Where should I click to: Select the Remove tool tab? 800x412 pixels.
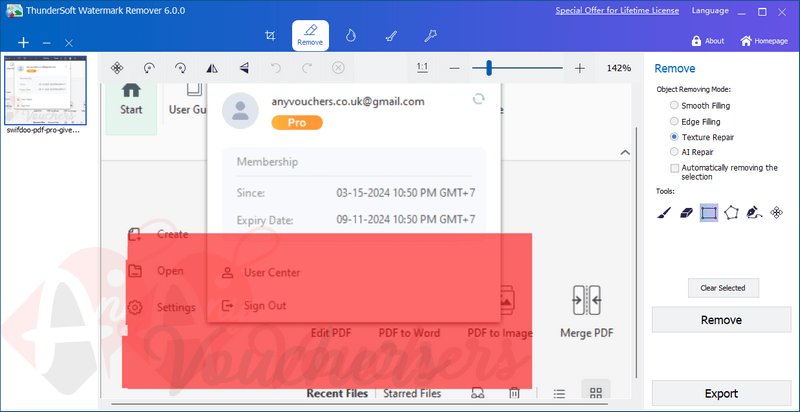tap(310, 35)
